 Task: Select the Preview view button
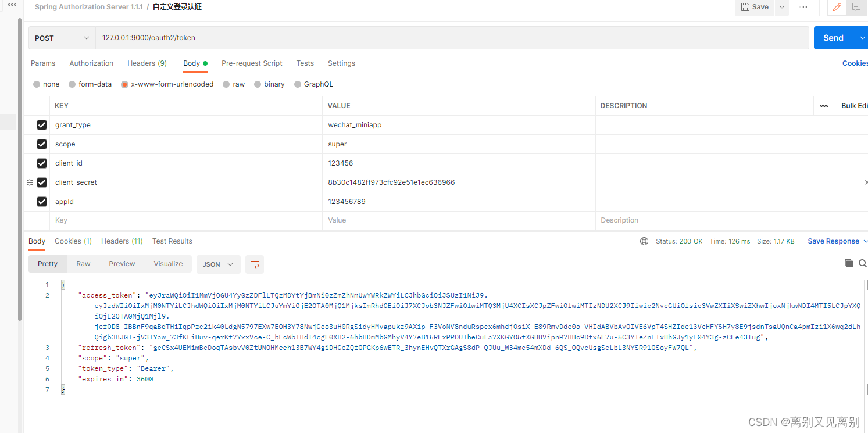(122, 264)
